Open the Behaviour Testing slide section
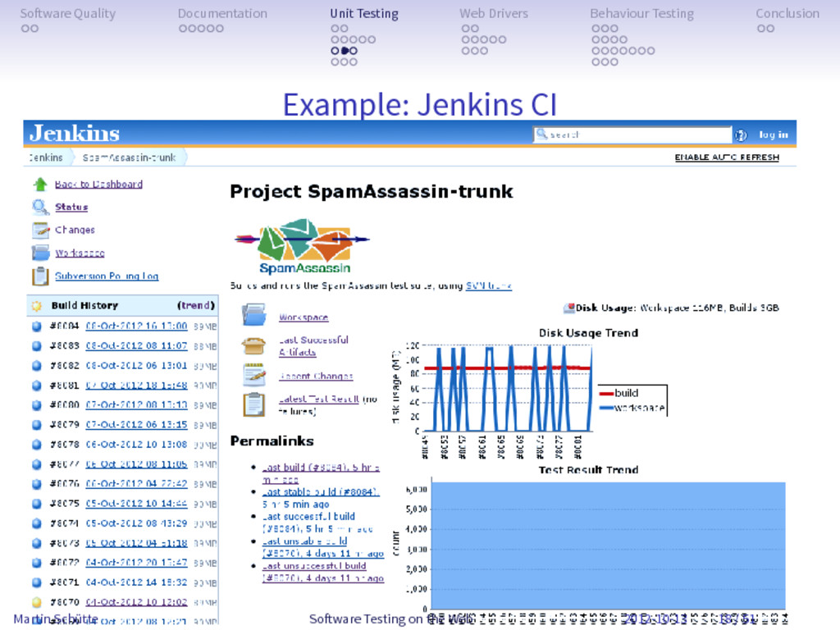Screen dimensions: 840x630 point(641,13)
